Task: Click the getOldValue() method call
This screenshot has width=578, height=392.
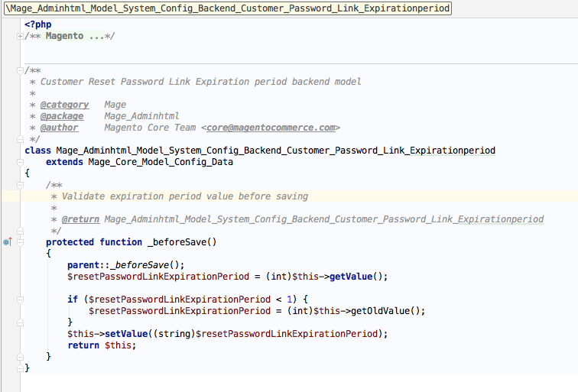Action: [385, 311]
